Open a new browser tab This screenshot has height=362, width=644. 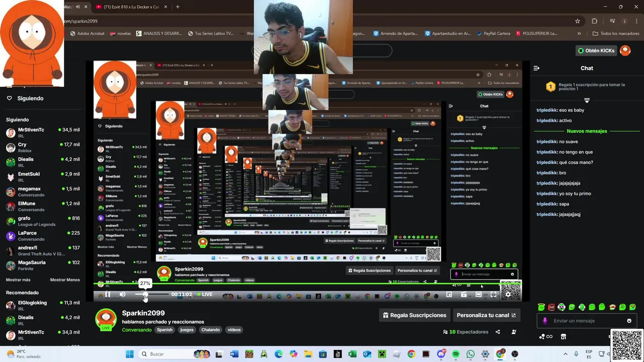click(178, 7)
